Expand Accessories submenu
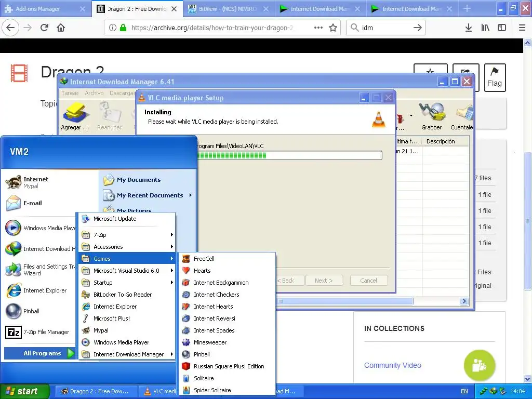Viewport: 532px width, 399px height. pyautogui.click(x=127, y=247)
